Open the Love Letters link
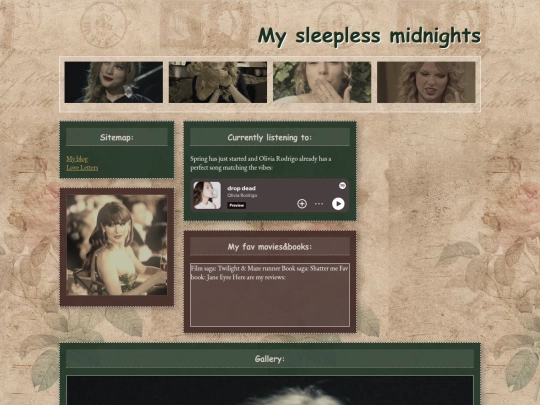 pos(82,167)
